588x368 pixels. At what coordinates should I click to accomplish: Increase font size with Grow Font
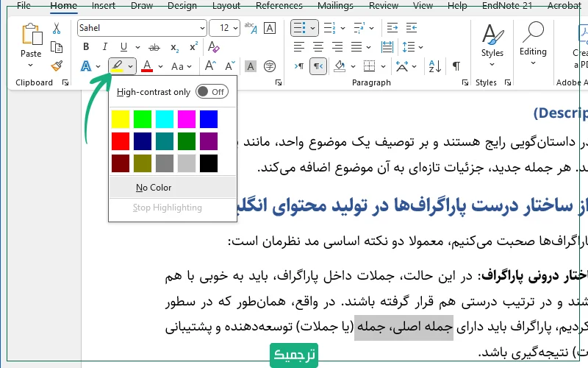click(211, 66)
